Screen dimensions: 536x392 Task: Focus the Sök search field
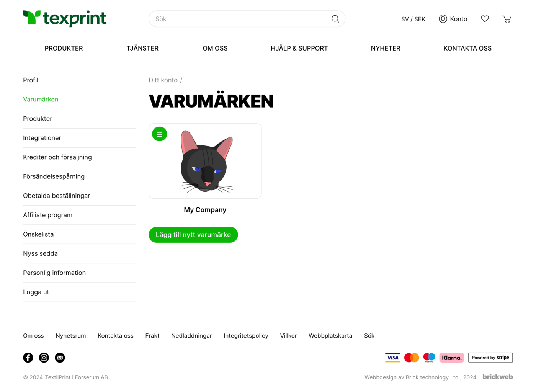coord(247,19)
